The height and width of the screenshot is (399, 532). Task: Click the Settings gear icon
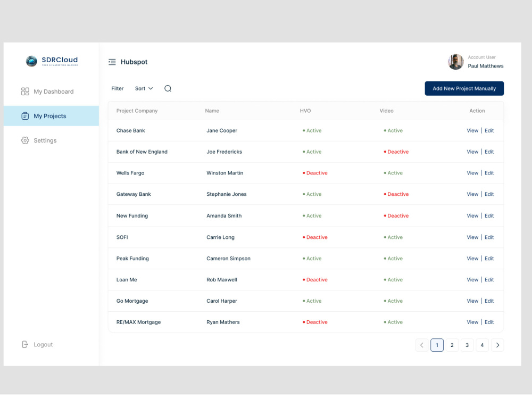point(25,140)
